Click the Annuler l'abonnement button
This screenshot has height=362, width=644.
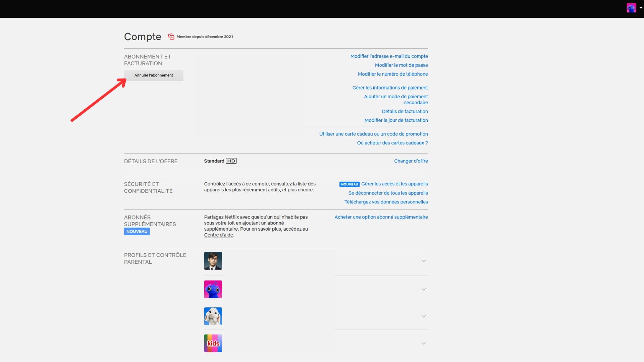[154, 75]
